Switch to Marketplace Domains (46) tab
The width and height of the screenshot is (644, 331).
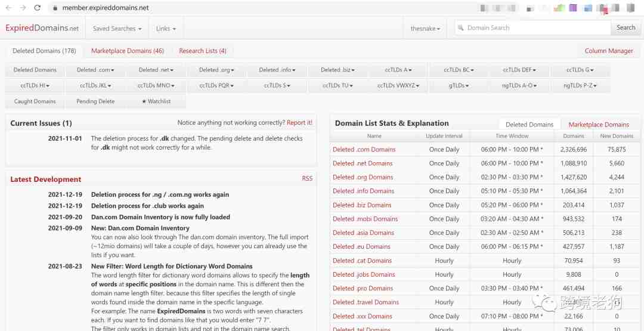[x=128, y=51]
